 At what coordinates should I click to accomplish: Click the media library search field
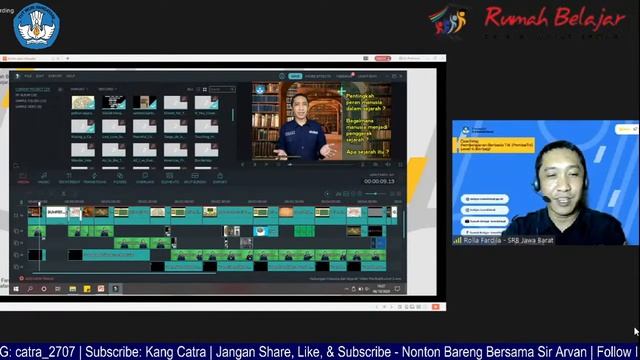222,89
